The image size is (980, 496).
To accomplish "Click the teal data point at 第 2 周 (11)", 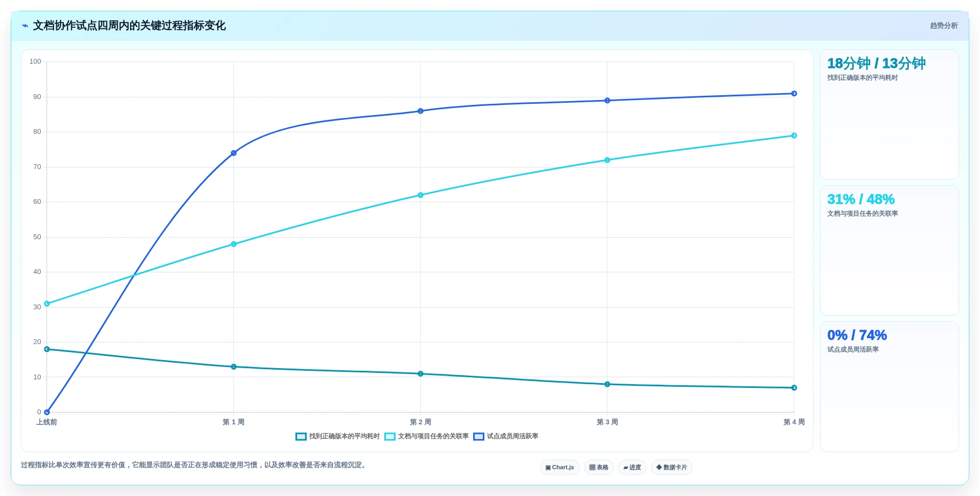I will click(x=420, y=373).
